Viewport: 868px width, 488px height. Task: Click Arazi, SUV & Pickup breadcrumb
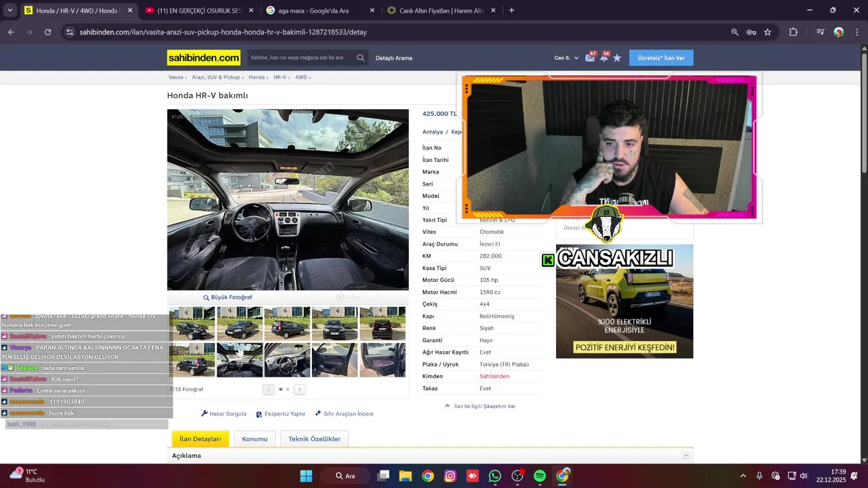click(216, 77)
